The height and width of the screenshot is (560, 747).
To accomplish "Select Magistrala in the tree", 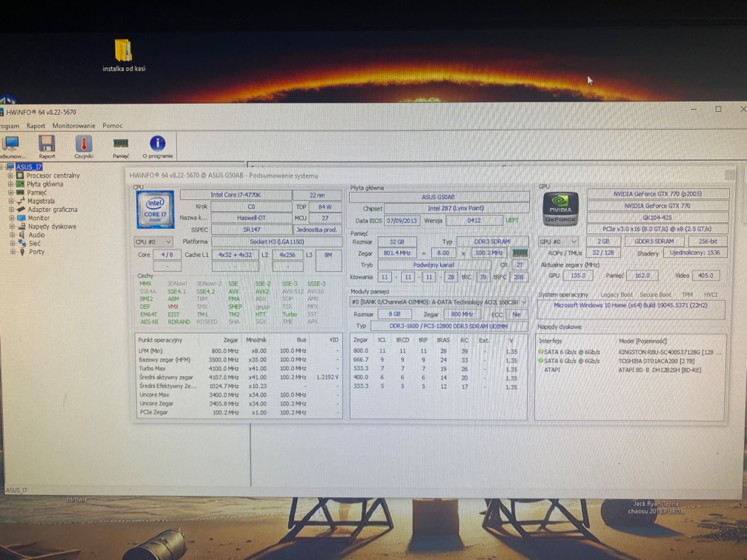I will (x=41, y=201).
